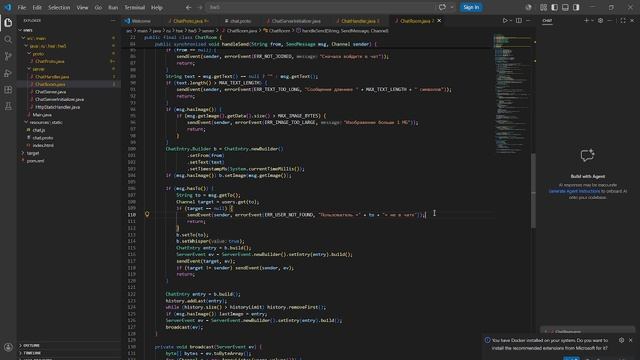This screenshot has height=360, width=640.
Task: Switch to the ChatServerInitializer.java tab
Action: [x=296, y=21]
